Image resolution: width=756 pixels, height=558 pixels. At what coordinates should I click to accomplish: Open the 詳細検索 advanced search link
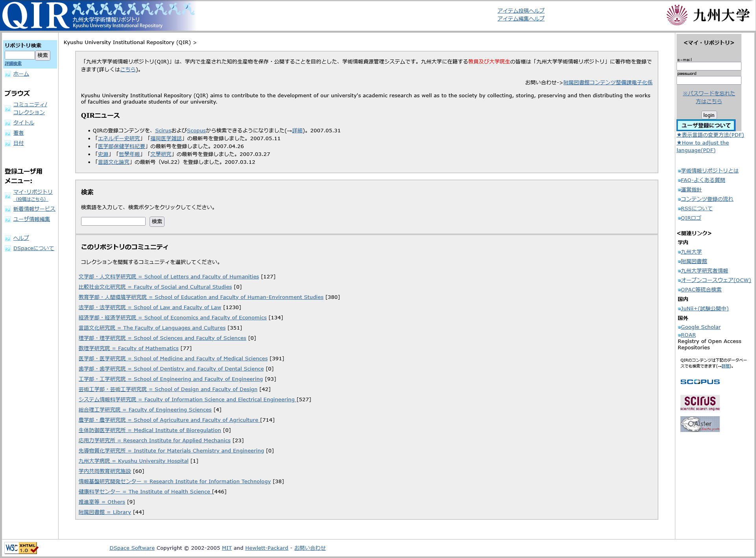tap(13, 63)
